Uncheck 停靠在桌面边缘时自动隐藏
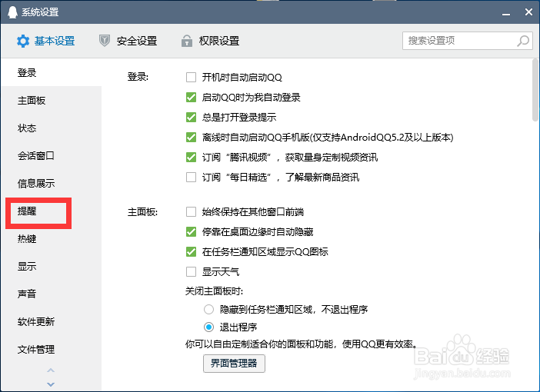The height and width of the screenshot is (392, 540). tap(191, 231)
